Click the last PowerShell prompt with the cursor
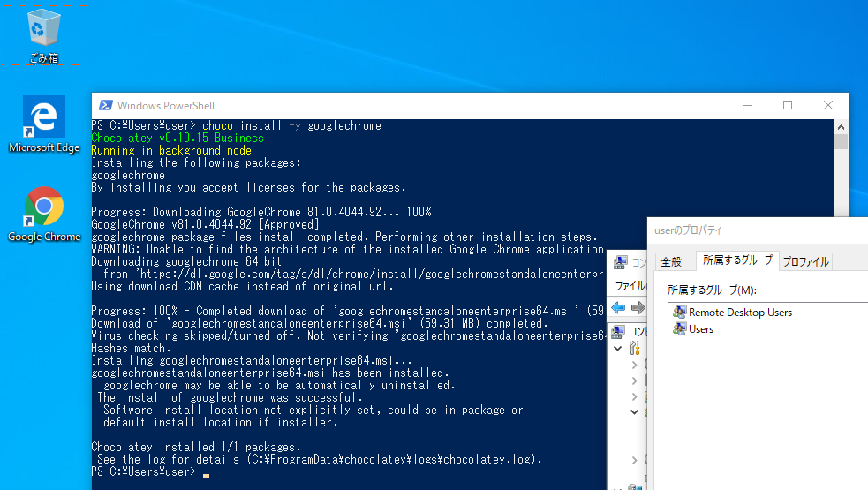This screenshot has width=868, height=490. [151, 471]
